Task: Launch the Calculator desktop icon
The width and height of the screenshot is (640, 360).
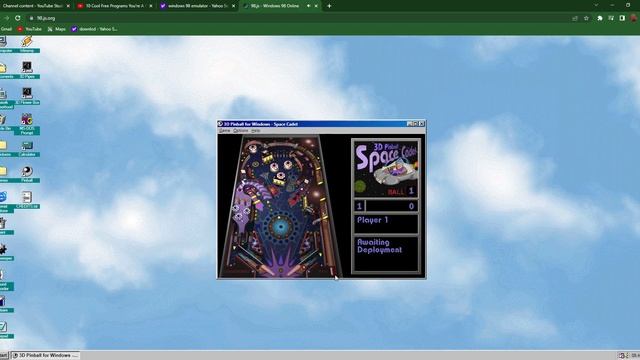Action: (27, 148)
